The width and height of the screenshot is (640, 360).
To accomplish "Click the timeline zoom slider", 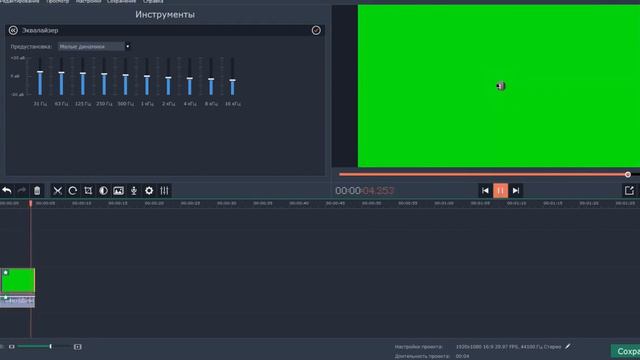I will pos(44,347).
